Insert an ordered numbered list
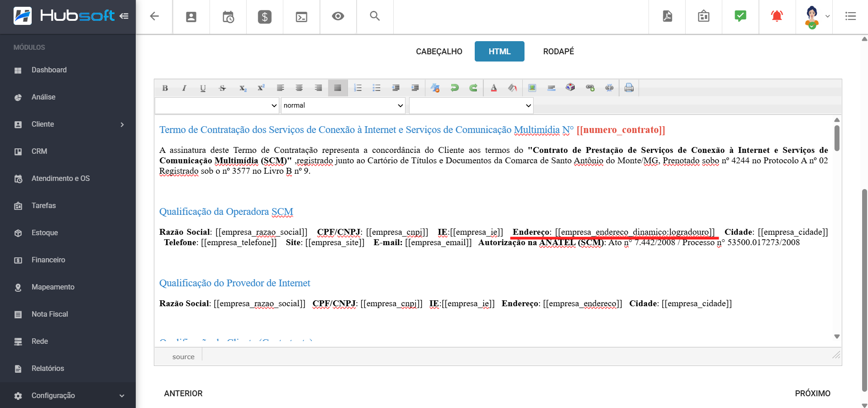The image size is (868, 408). click(358, 88)
